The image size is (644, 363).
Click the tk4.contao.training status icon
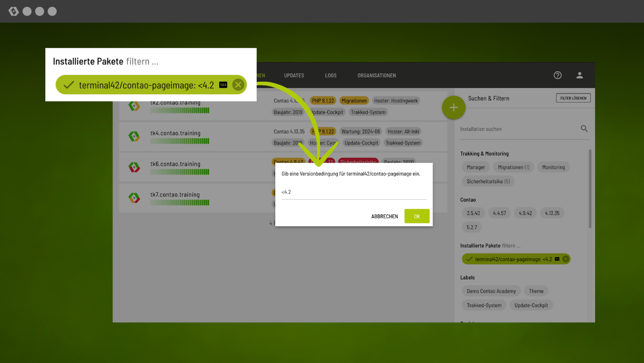tap(134, 136)
